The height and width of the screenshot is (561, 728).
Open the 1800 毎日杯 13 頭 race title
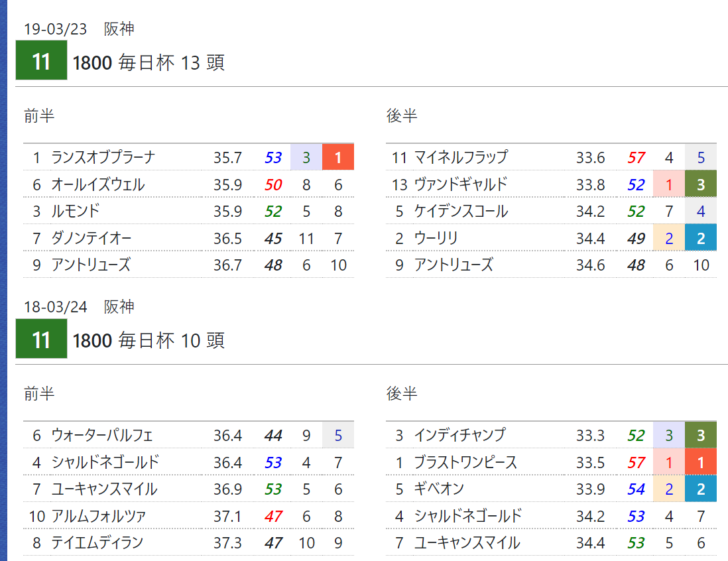click(149, 62)
